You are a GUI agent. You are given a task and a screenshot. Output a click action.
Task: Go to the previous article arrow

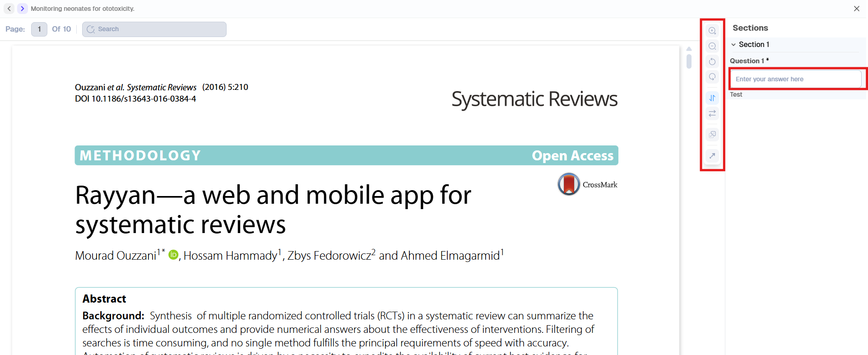(x=9, y=9)
